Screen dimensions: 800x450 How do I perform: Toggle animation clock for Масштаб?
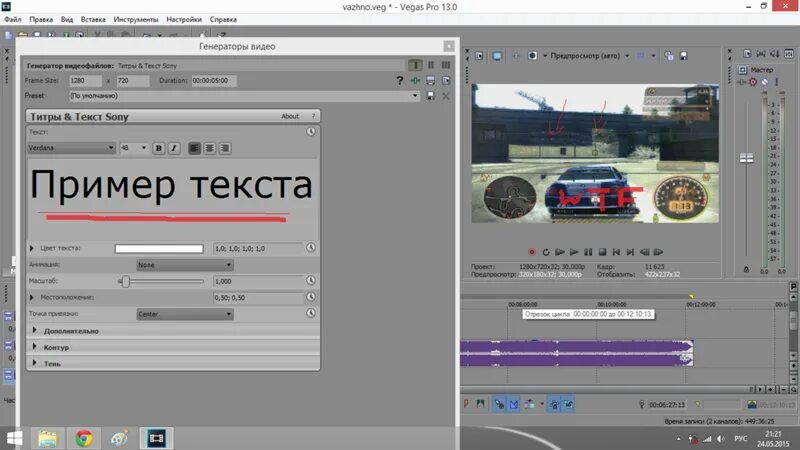pos(311,281)
